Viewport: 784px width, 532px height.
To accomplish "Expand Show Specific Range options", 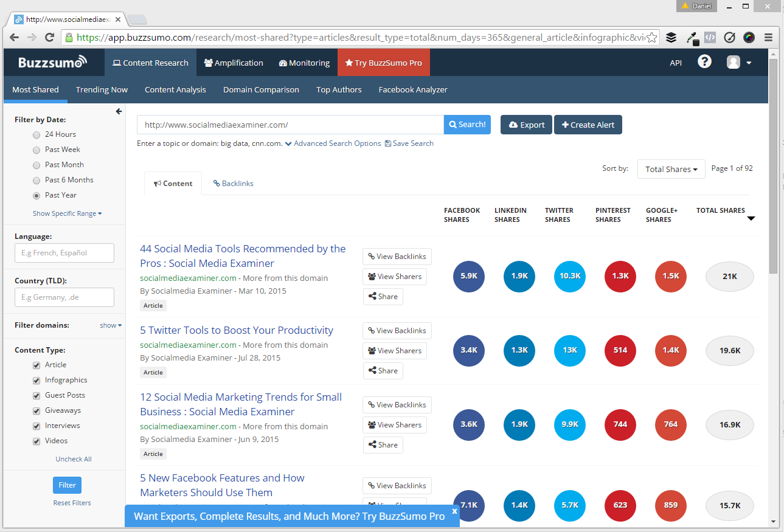I will [x=67, y=213].
